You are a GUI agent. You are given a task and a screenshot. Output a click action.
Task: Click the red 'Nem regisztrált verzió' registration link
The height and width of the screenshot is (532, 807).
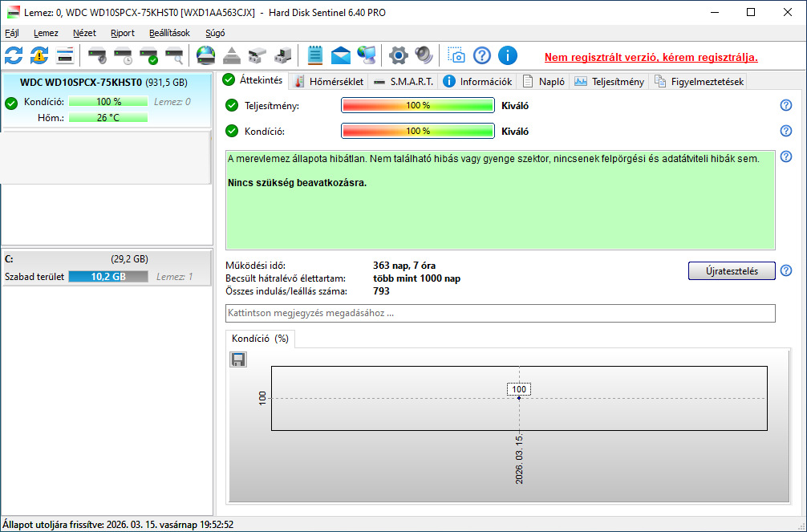pyautogui.click(x=651, y=57)
